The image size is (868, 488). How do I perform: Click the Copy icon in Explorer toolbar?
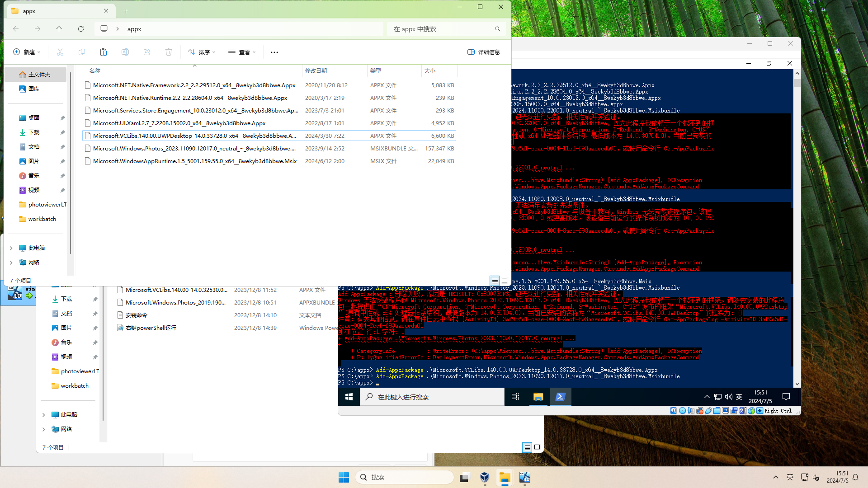[82, 52]
